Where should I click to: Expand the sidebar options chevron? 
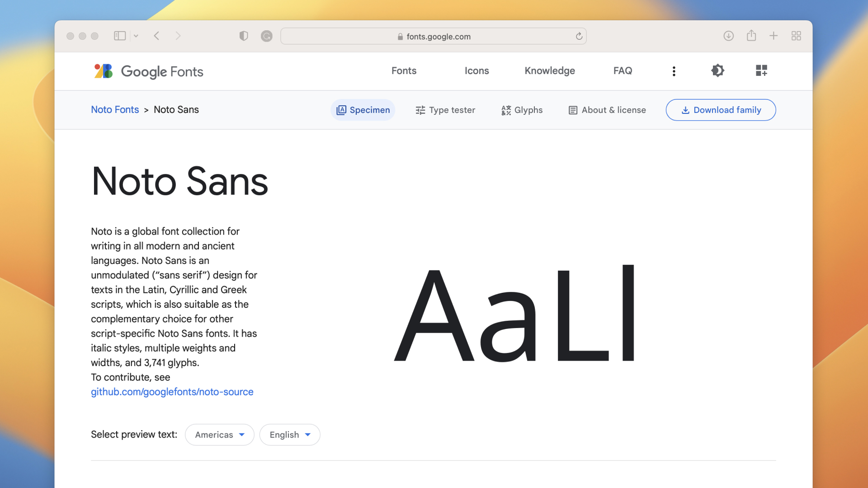(136, 36)
